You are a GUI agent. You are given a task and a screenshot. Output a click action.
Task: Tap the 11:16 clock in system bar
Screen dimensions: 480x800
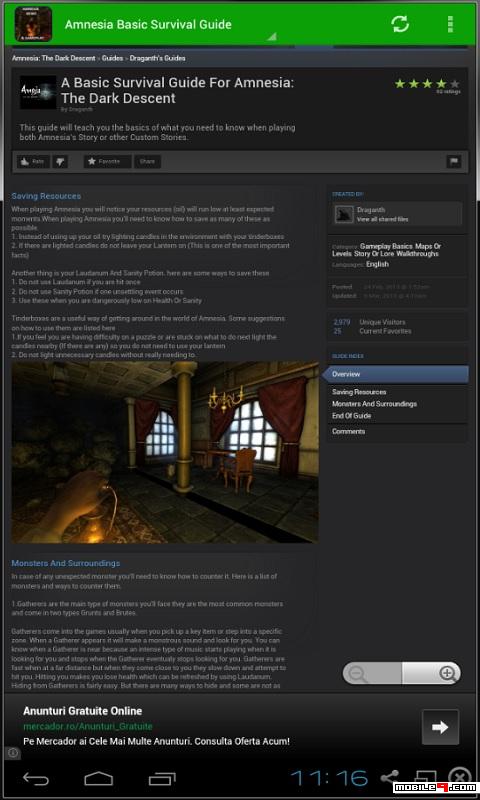click(330, 778)
